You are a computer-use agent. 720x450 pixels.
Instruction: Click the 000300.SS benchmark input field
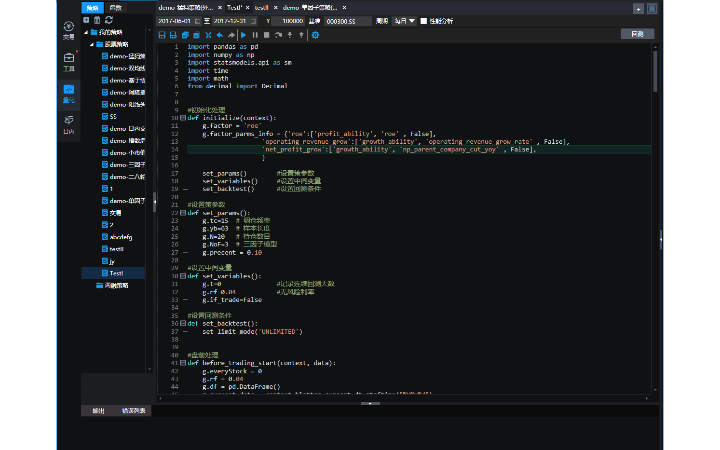click(348, 21)
